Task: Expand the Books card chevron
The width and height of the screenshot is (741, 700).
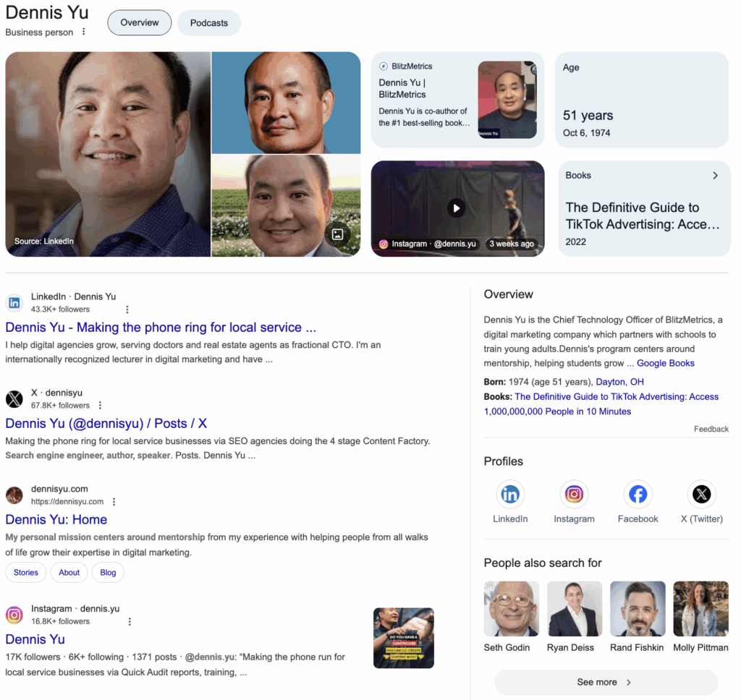Action: (x=715, y=176)
